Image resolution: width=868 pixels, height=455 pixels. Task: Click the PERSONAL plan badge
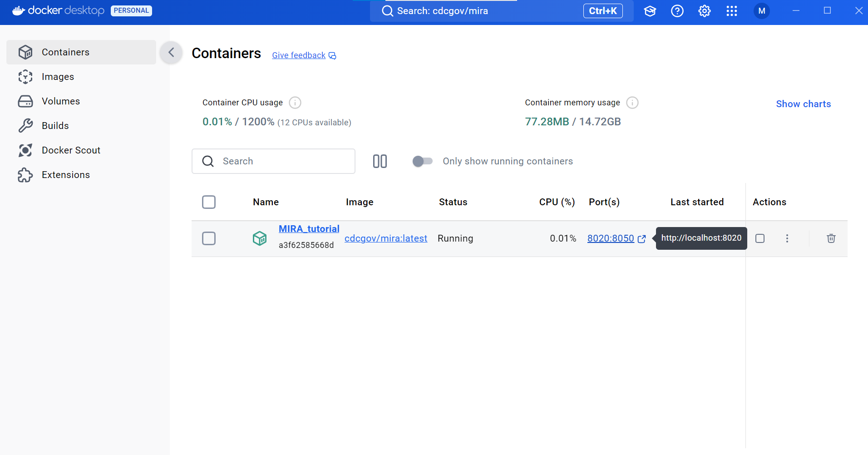pos(131,10)
